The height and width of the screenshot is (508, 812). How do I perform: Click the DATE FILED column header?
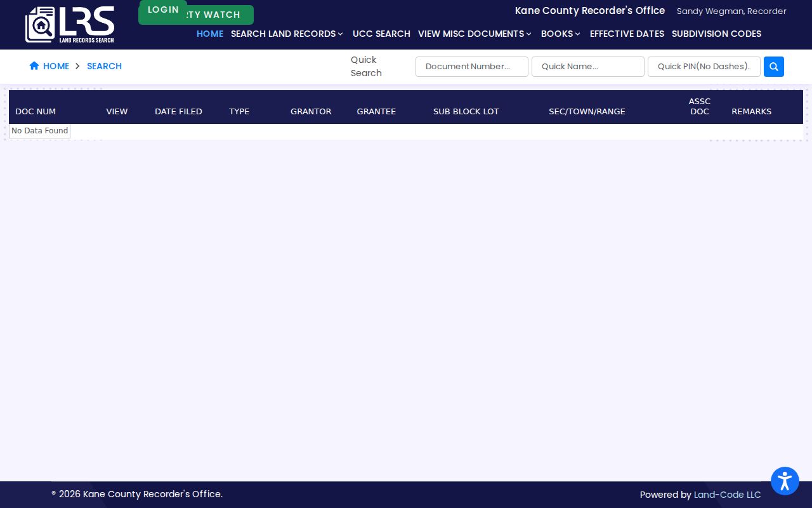tap(178, 111)
